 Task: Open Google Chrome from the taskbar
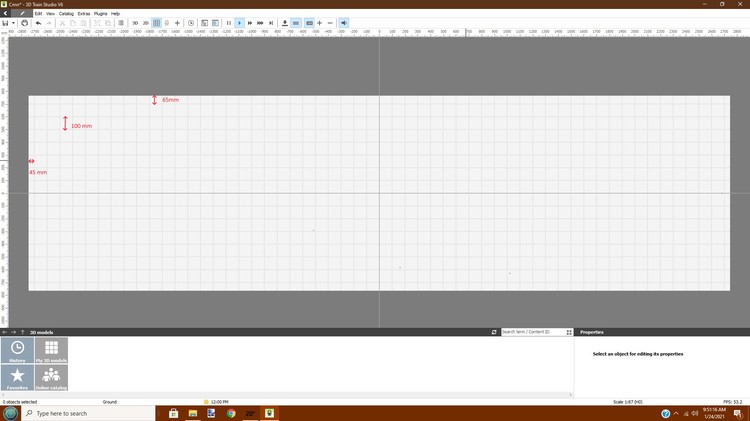click(x=231, y=413)
